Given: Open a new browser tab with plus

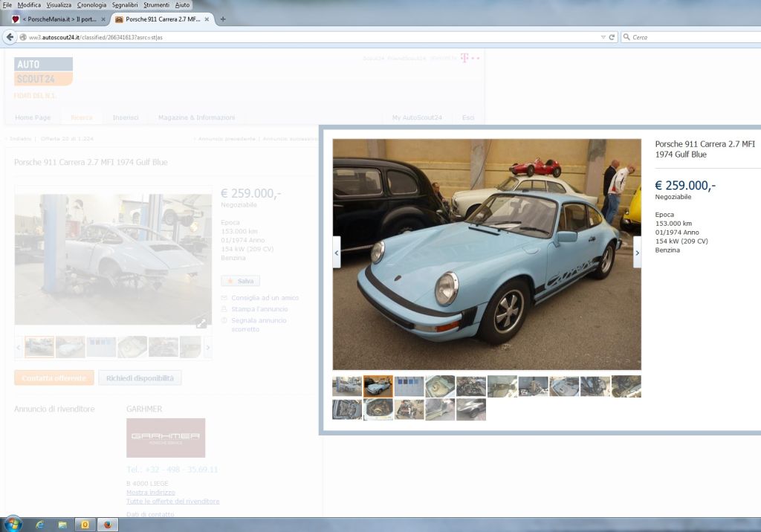Looking at the screenshot, I should (x=223, y=19).
